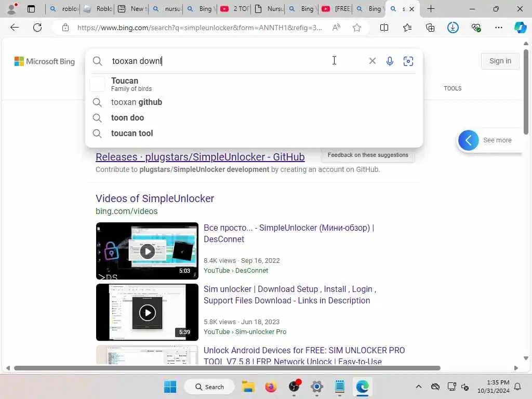Click the browser address bar URL
The image size is (532, 399).
coord(199,28)
